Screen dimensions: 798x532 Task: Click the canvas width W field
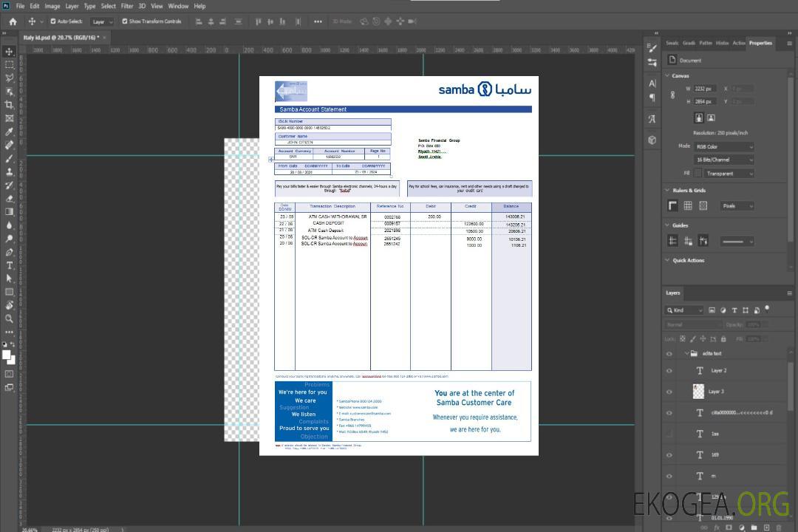[x=706, y=89]
